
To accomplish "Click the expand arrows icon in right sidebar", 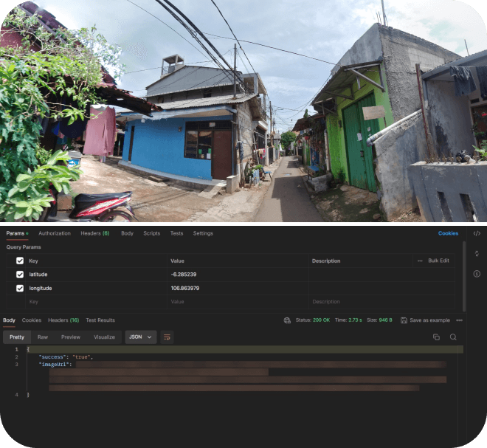I will (477, 253).
